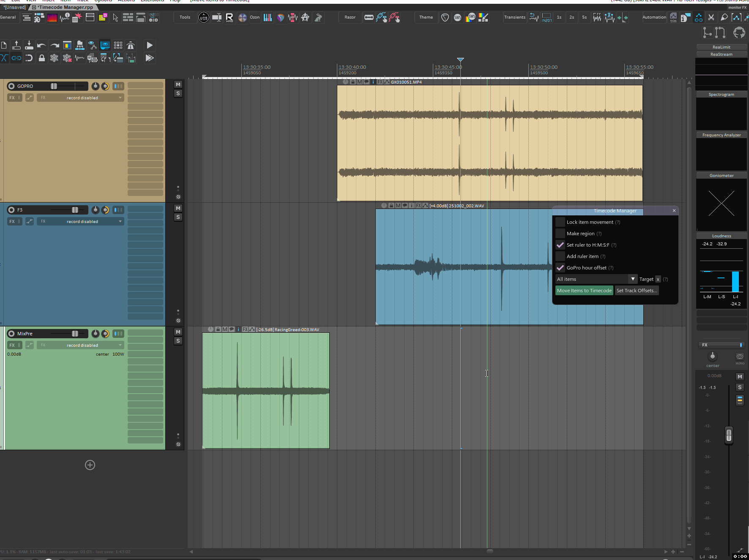
Task: Mute the GOPRO track
Action: pos(178,84)
